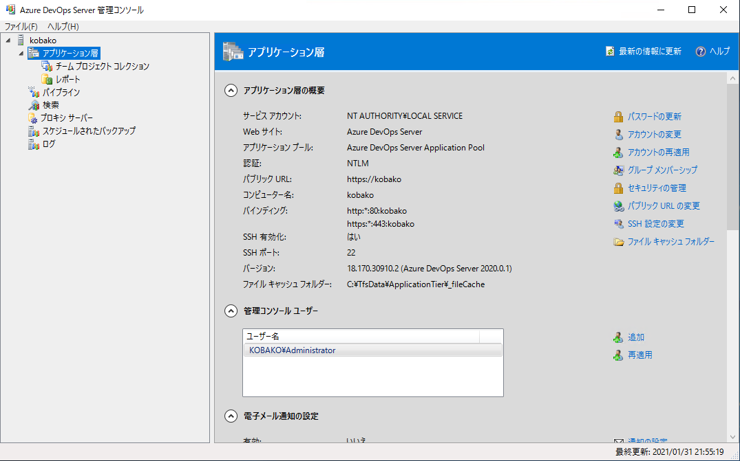Collapse the 電子メール通知の設定 section
Viewport: 740px width, 461px height.
point(230,416)
